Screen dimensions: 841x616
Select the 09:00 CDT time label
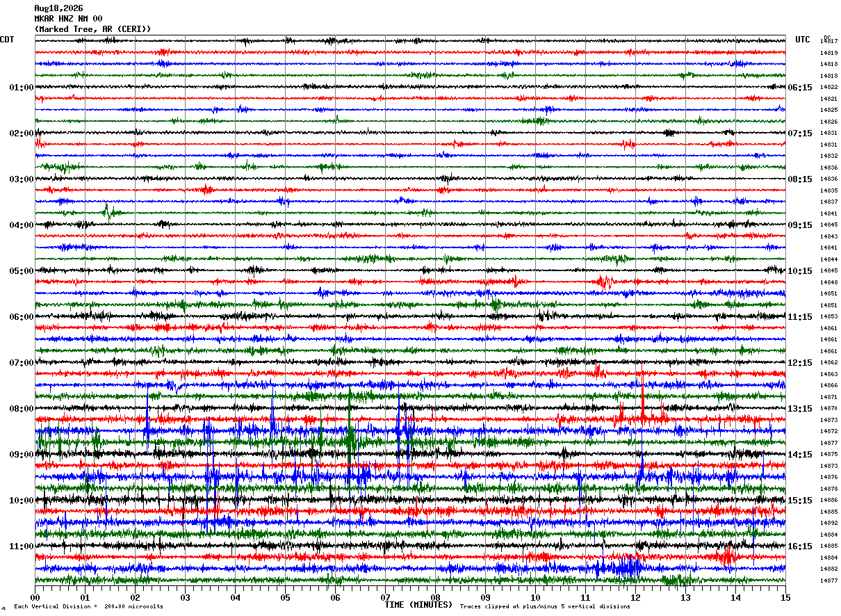tap(21, 455)
